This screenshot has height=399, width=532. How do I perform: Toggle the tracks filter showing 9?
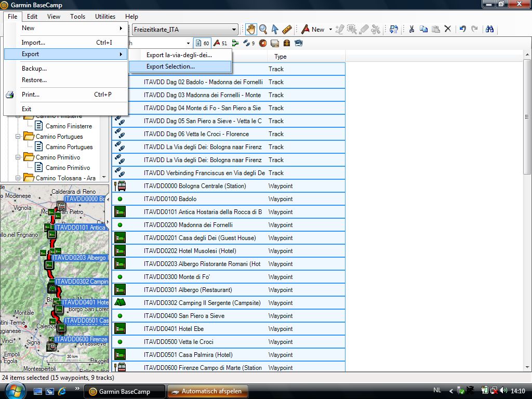(x=249, y=43)
